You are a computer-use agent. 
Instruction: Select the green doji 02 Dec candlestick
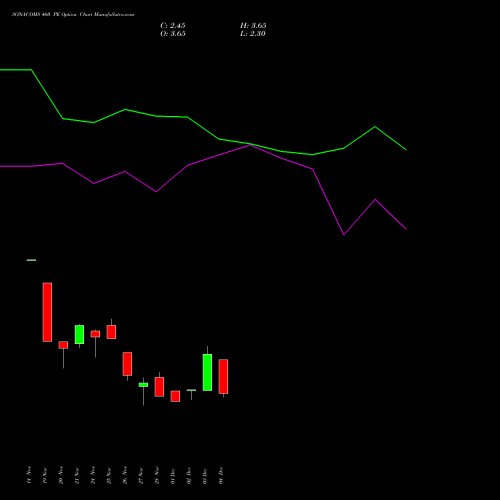(x=191, y=390)
